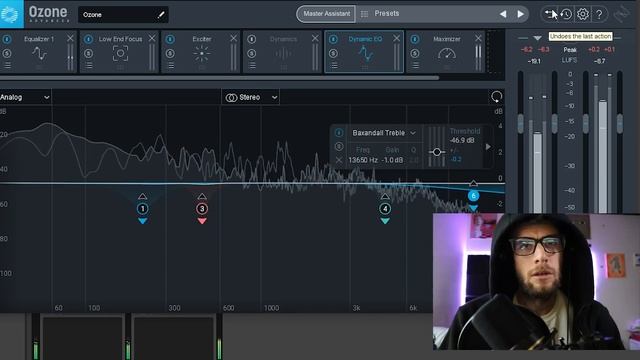Select the Exciter module burst icon
Screen dimensions: 640x360
click(x=202, y=53)
